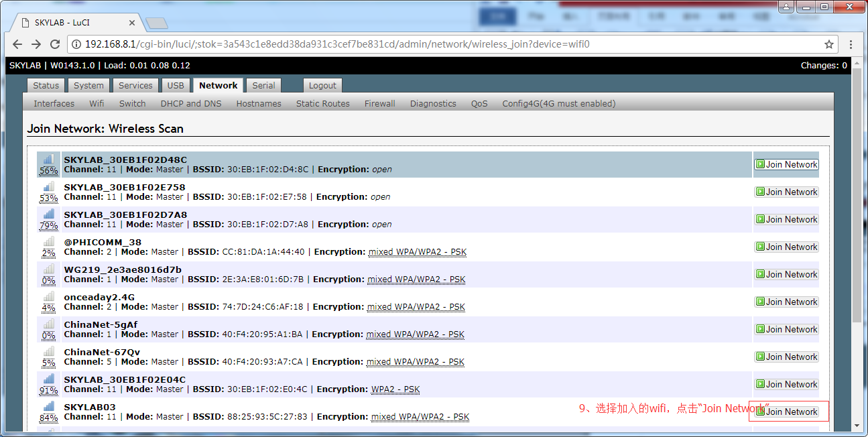Join the ChinaNet-5gAf network
The height and width of the screenshot is (437, 868).
point(786,329)
